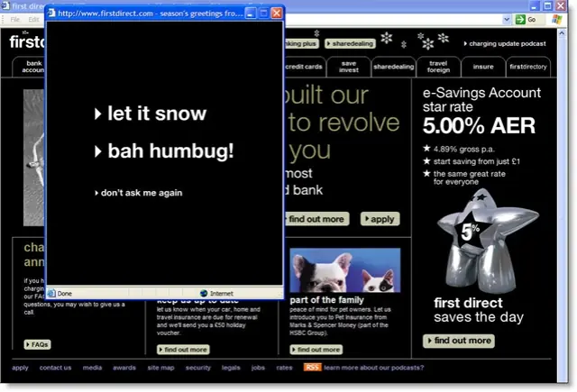
Task: Click 'find out more' under the revolve headline
Action: tap(316, 219)
